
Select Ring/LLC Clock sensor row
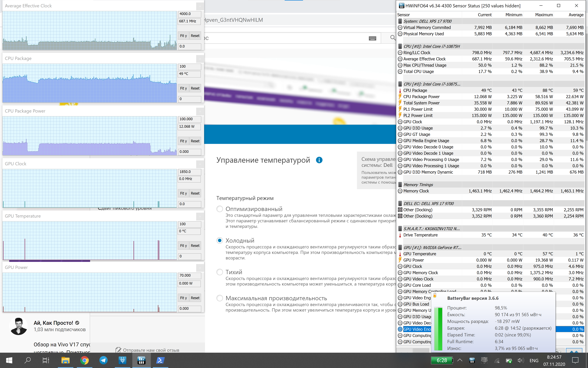coord(491,53)
